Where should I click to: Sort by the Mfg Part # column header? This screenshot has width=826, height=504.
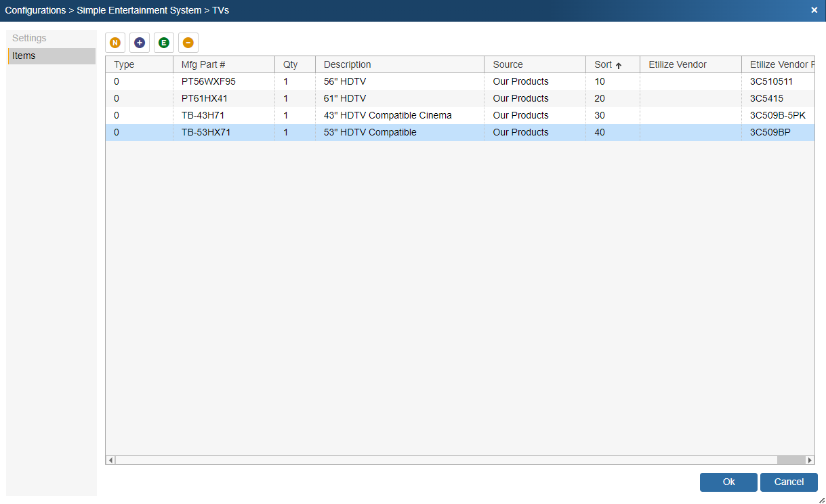click(203, 64)
